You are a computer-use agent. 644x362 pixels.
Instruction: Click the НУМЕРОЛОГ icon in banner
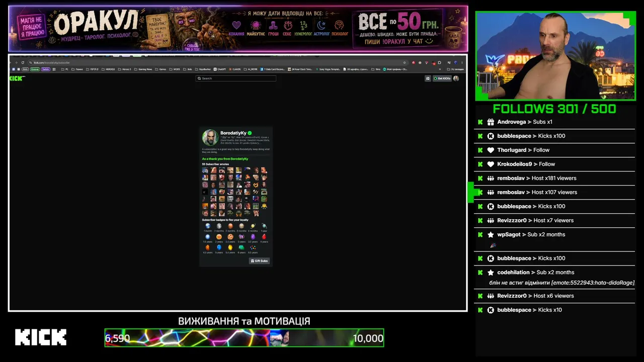(x=303, y=25)
